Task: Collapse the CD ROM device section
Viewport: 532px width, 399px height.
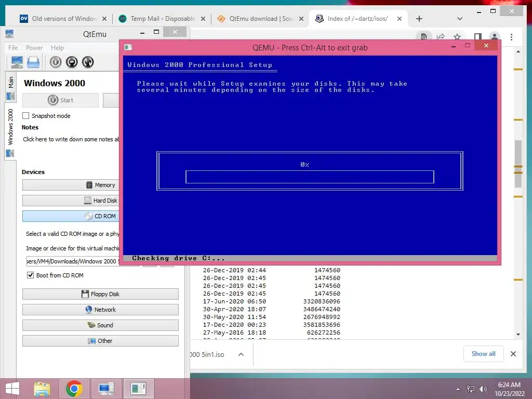Action: pos(71,216)
